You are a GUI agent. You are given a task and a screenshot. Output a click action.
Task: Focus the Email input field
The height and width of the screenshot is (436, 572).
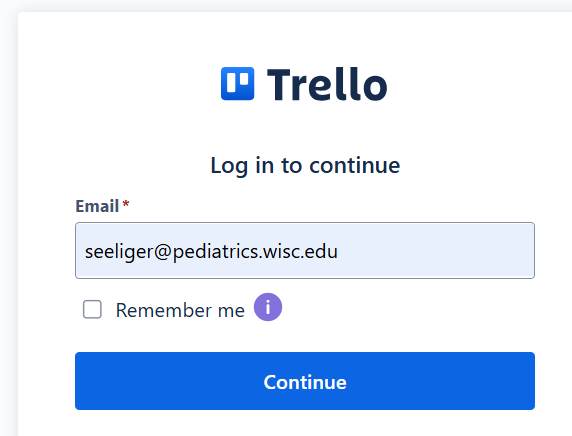(x=305, y=251)
